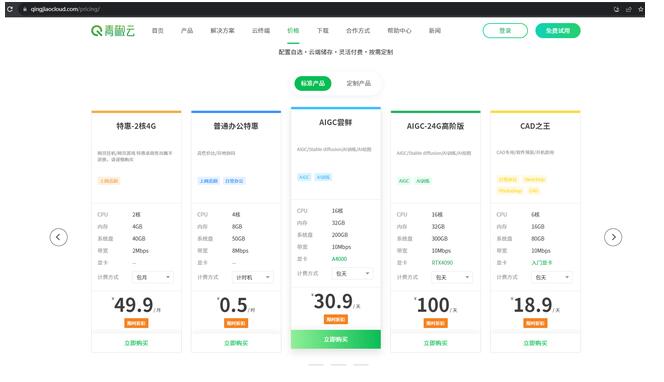Viewport: 664px width, 382px height.
Task: Switch to the 定制产品 toggle
Action: coord(359,83)
